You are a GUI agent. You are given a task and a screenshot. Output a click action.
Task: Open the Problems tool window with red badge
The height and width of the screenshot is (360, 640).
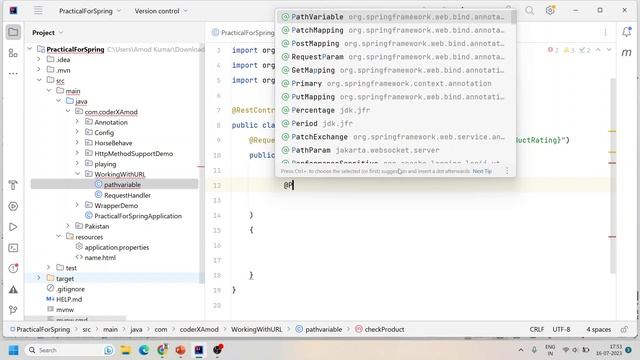13,269
